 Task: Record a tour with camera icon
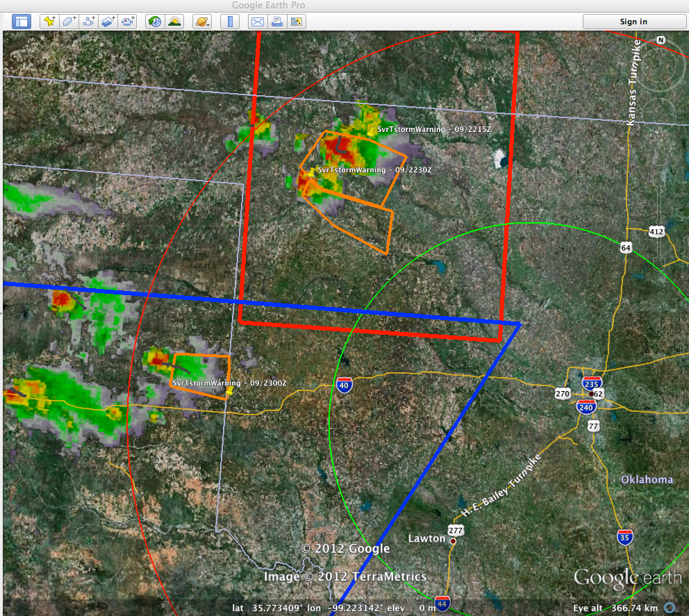(x=127, y=22)
